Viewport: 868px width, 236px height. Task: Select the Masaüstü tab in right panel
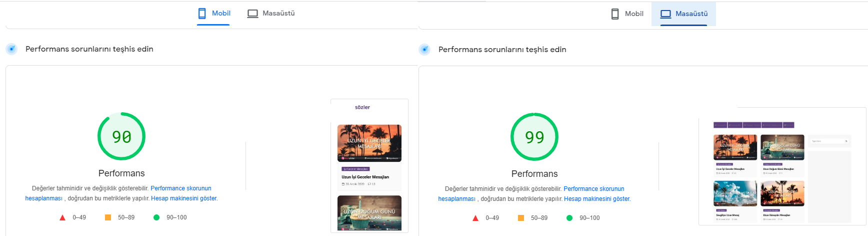[683, 14]
